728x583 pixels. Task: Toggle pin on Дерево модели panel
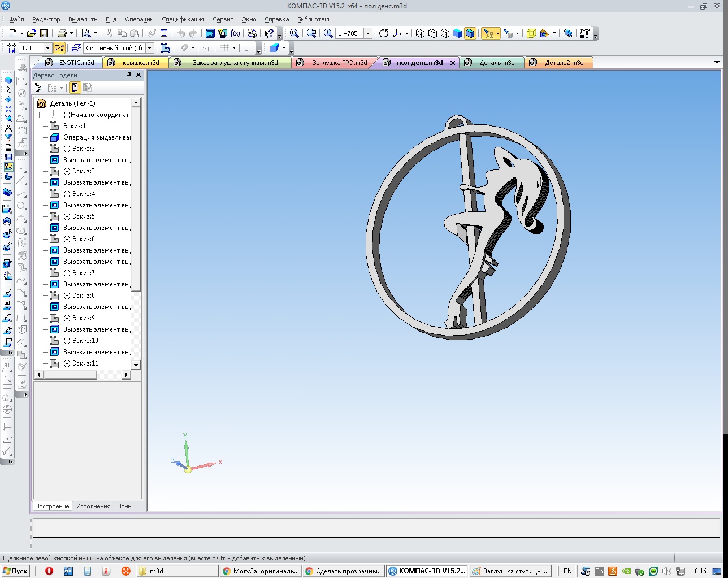pyautogui.click(x=129, y=75)
